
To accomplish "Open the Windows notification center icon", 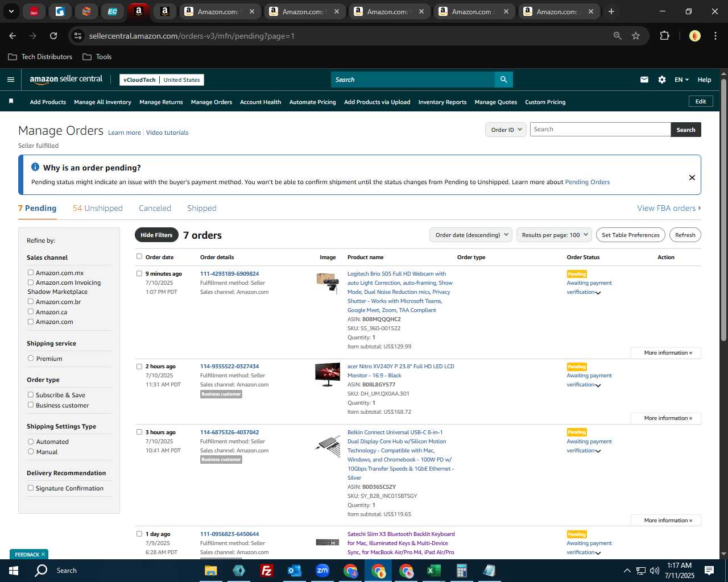I will (709, 571).
